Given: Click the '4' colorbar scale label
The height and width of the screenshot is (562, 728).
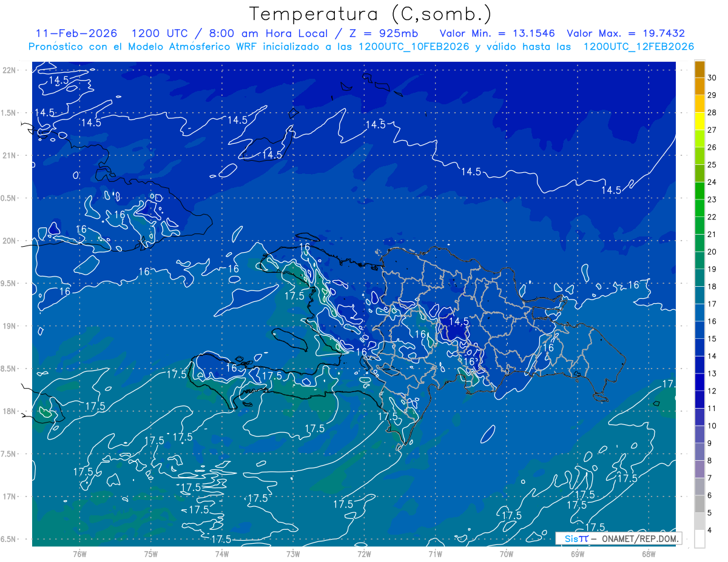Looking at the screenshot, I should [x=710, y=530].
